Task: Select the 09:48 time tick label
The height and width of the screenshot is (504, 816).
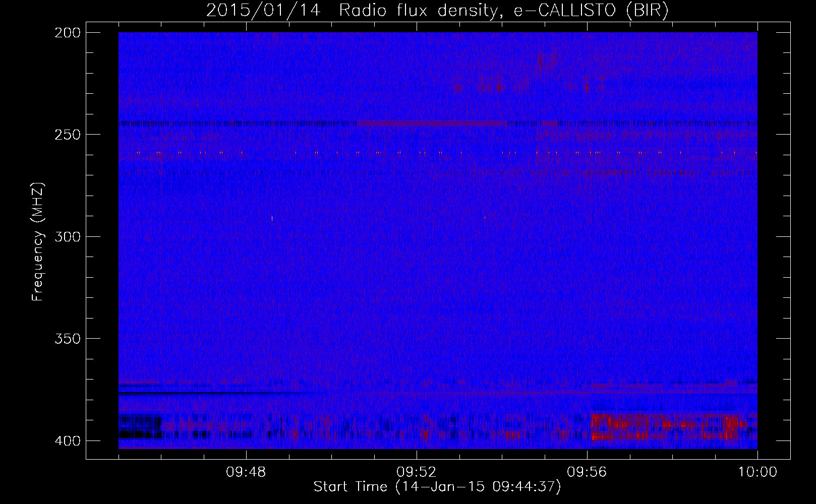Action: coord(246,472)
